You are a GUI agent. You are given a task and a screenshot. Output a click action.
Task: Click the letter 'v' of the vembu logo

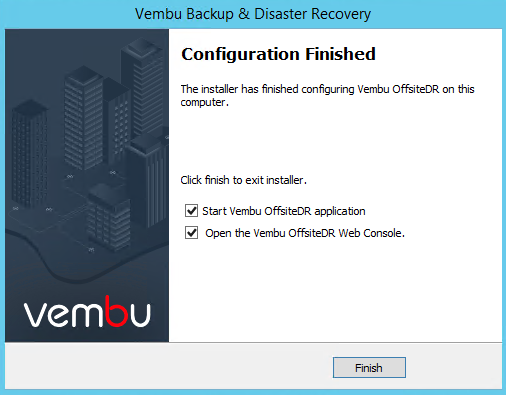click(x=35, y=315)
